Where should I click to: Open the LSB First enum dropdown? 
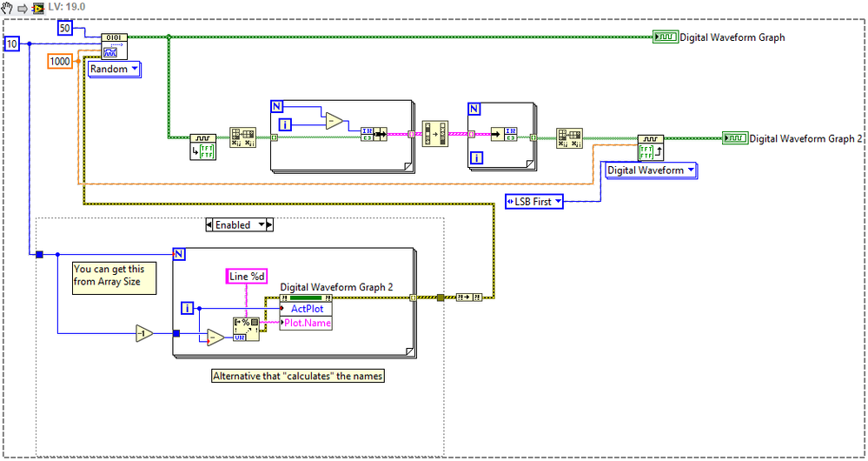tap(534, 202)
